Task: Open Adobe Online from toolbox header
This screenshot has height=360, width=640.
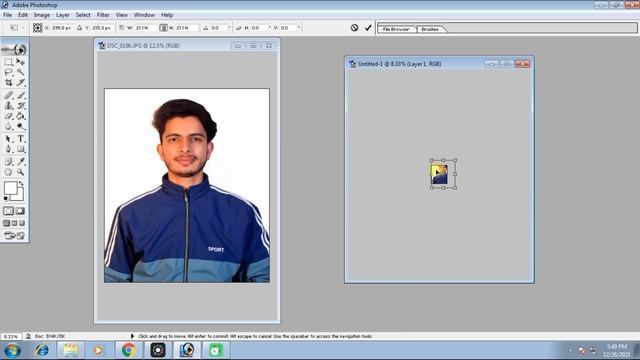Action: pyautogui.click(x=14, y=49)
